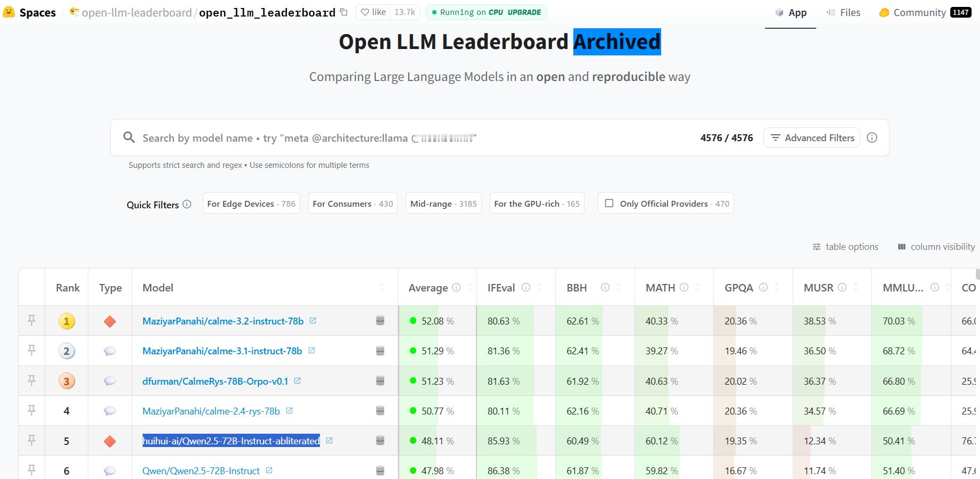Click the IFEval 85.93 % cell
Screen dimensions: 980x479
click(x=516, y=441)
